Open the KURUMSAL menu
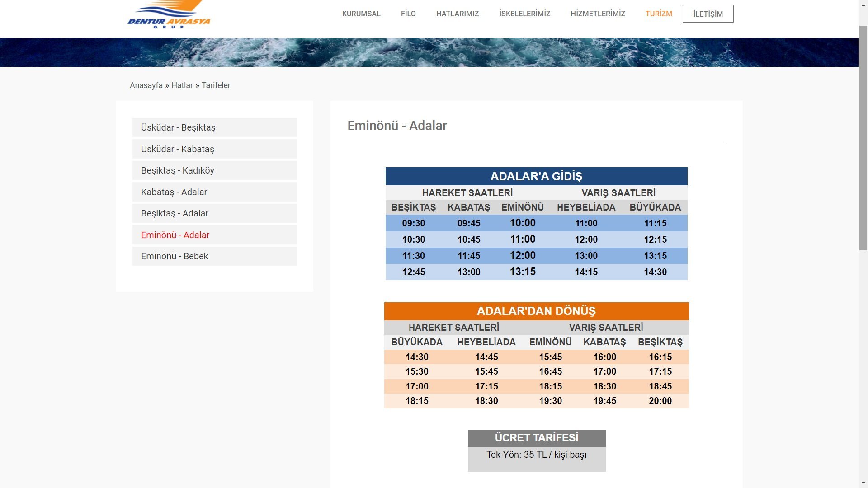The height and width of the screenshot is (488, 868). [361, 14]
